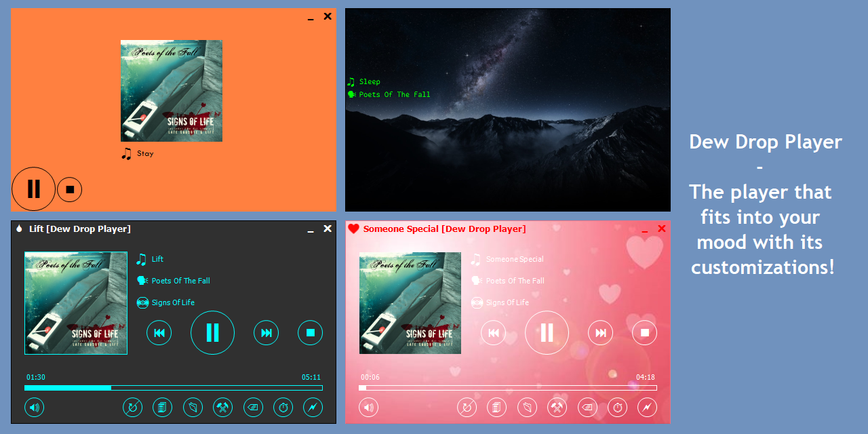Click the song title Lift in the dark player
Viewport: 868px width, 434px height.
tap(157, 259)
